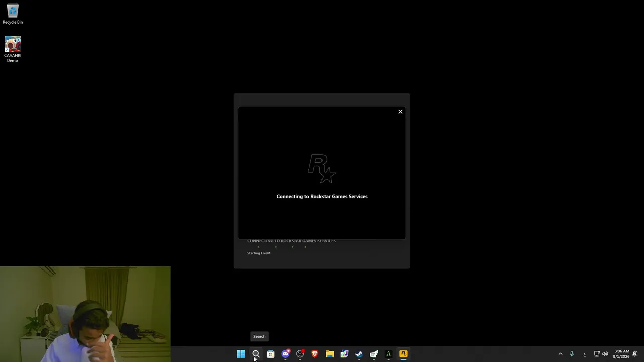Close the Rockstar Games Services dialog

400,112
